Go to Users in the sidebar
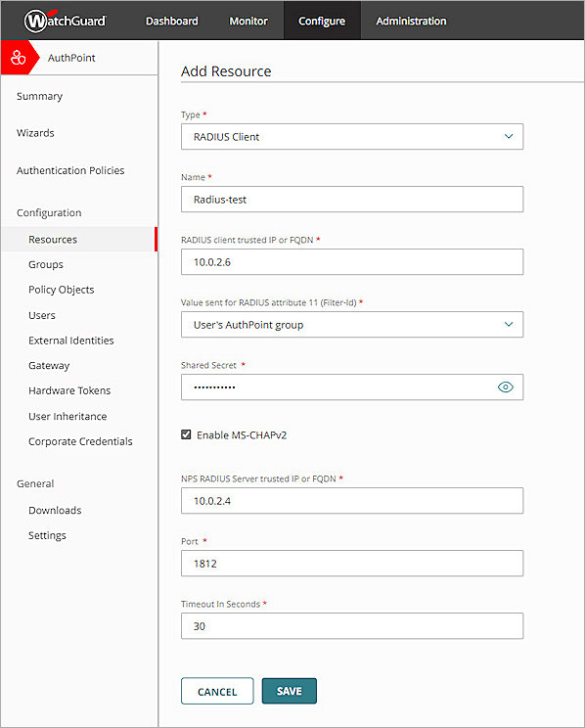This screenshot has height=728, width=585. (x=42, y=315)
